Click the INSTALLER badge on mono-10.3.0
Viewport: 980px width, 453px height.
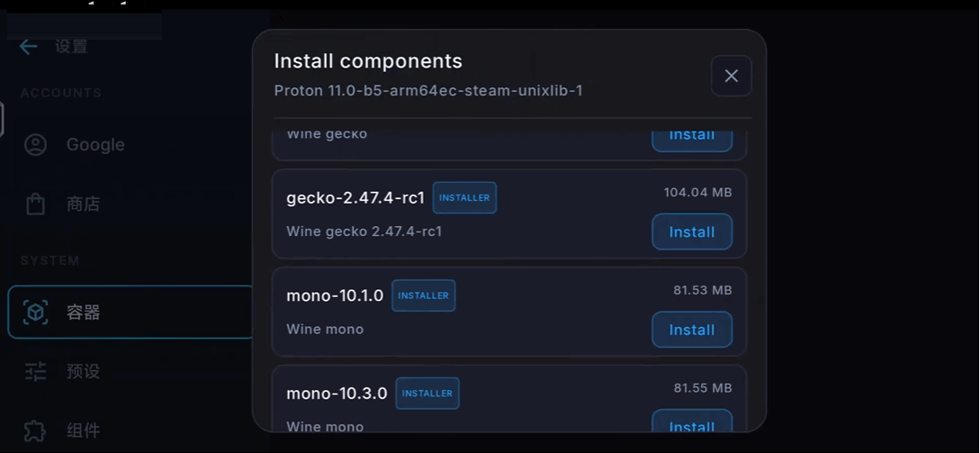point(427,394)
